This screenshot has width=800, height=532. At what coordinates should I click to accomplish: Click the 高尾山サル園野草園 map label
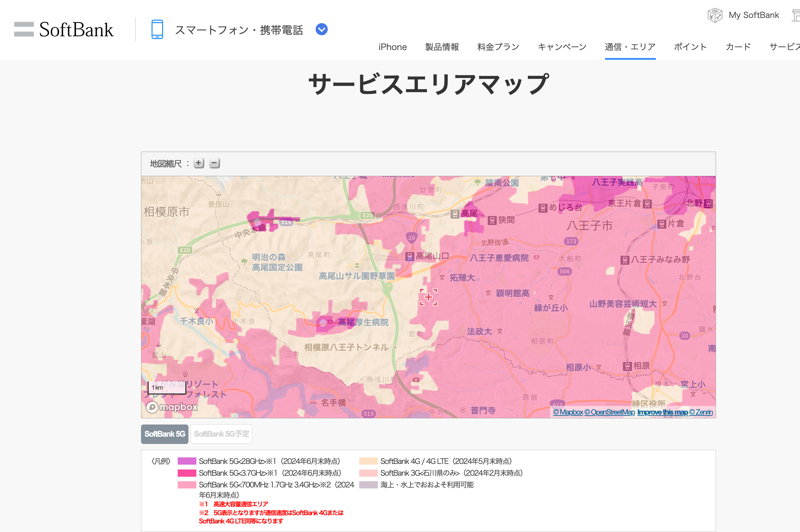(357, 276)
